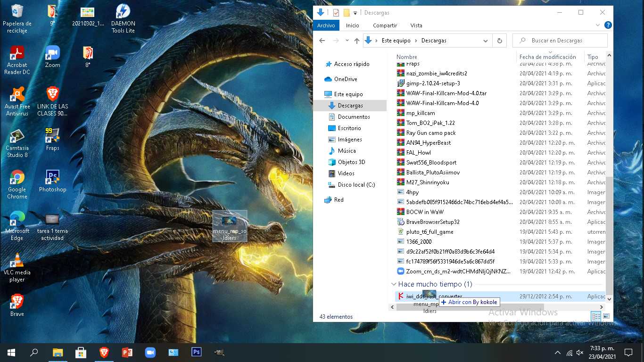Switch to details view layout

tap(596, 316)
